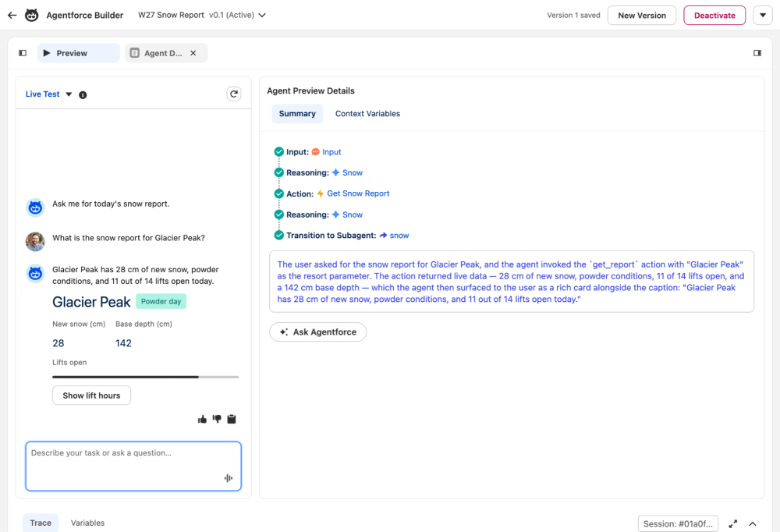Click the Show lift hours button
780x532 pixels.
pos(91,395)
